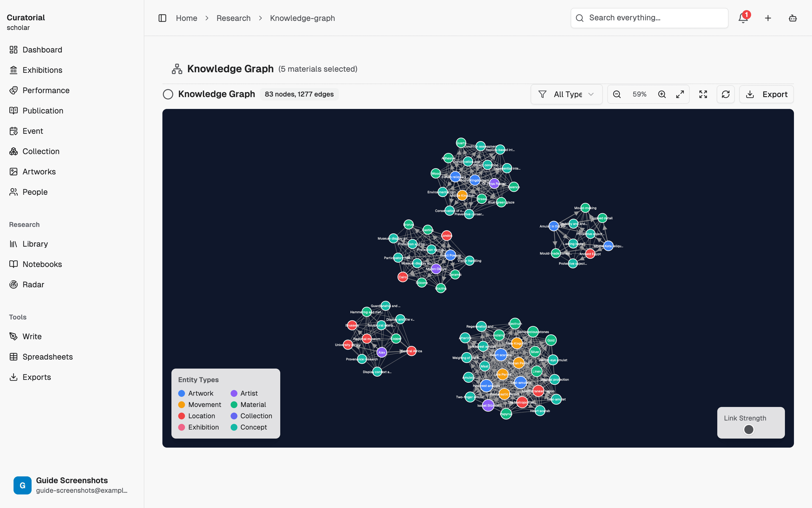Open the Radar tool
Viewport: 812px width, 508px height.
point(27,284)
